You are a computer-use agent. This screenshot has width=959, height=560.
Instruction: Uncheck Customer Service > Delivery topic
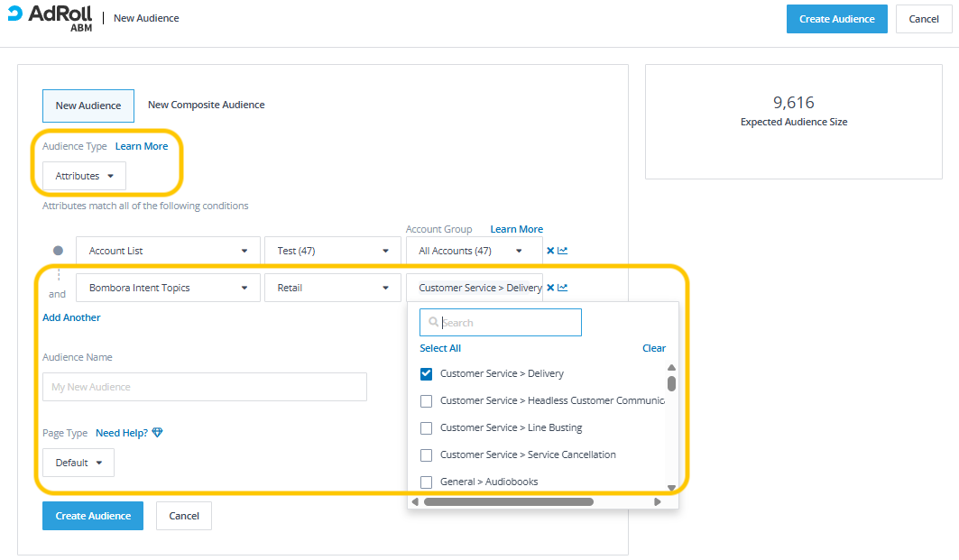pos(427,373)
